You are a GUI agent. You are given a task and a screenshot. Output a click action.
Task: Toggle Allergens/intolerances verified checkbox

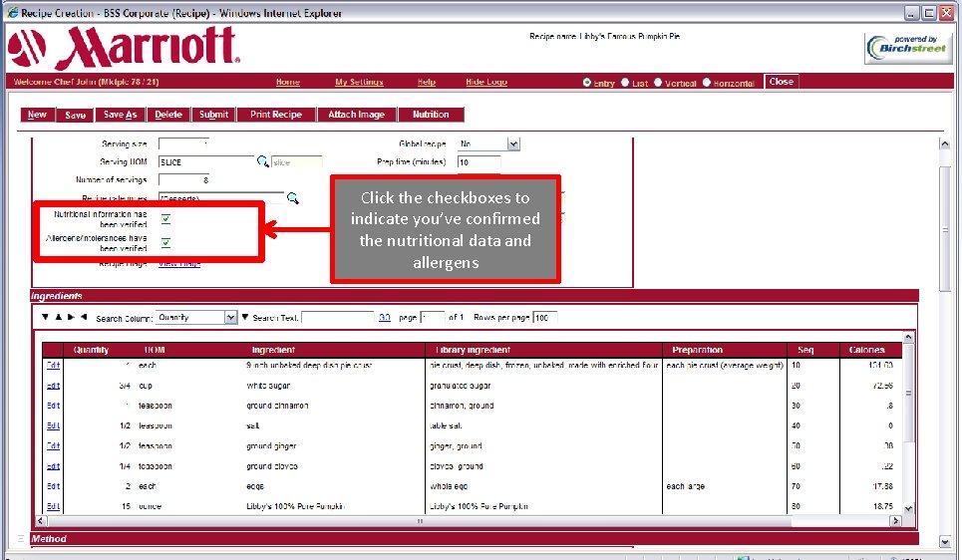pos(165,243)
